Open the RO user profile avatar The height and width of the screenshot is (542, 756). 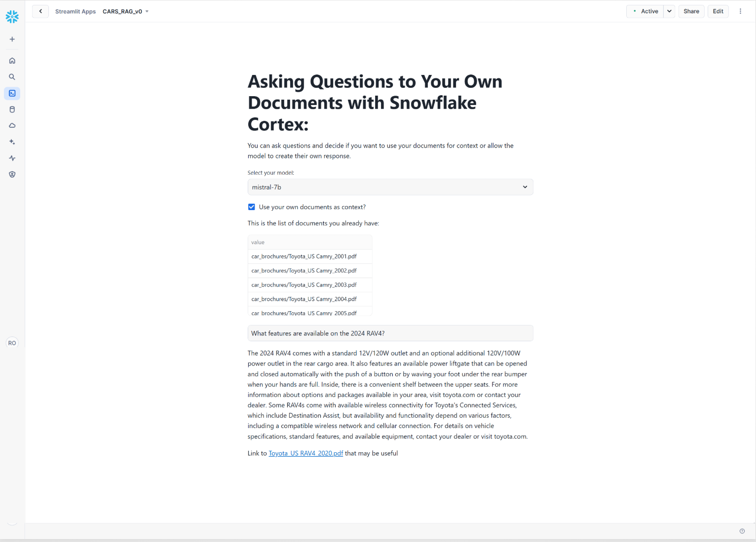pyautogui.click(x=12, y=343)
